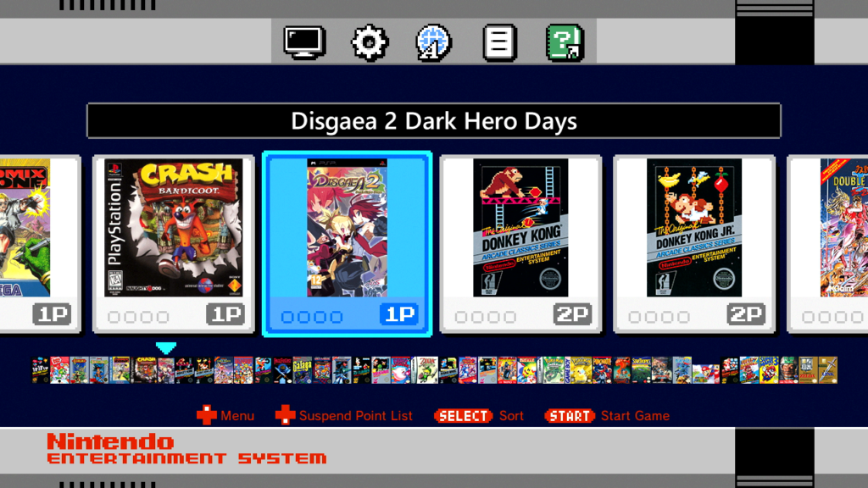
Task: Select the Comix Zone cover at left
Action: tap(25, 227)
